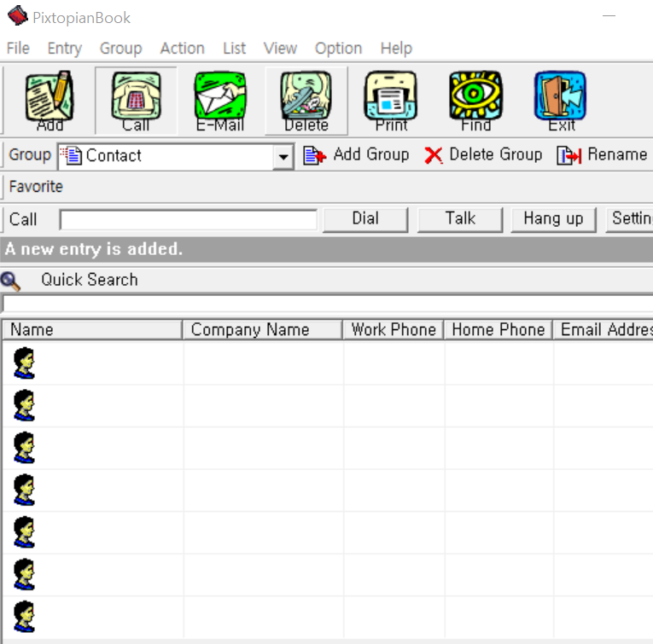Image resolution: width=653 pixels, height=644 pixels.
Task: Sort by the Work Phone column header
Action: coord(394,330)
